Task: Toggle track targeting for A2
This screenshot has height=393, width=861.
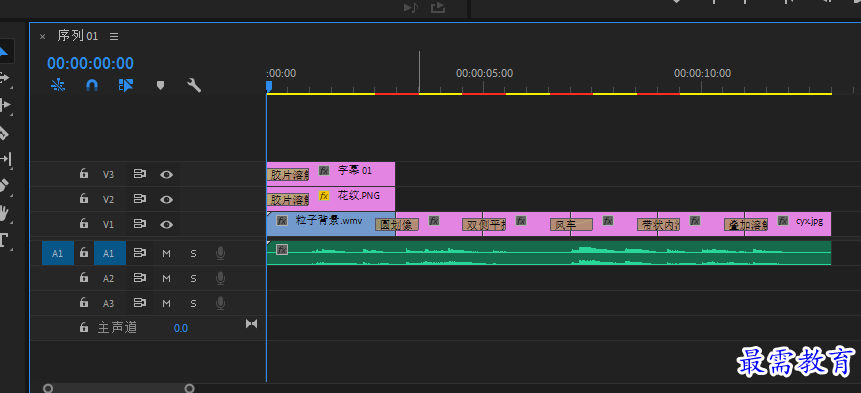Action: pos(109,278)
